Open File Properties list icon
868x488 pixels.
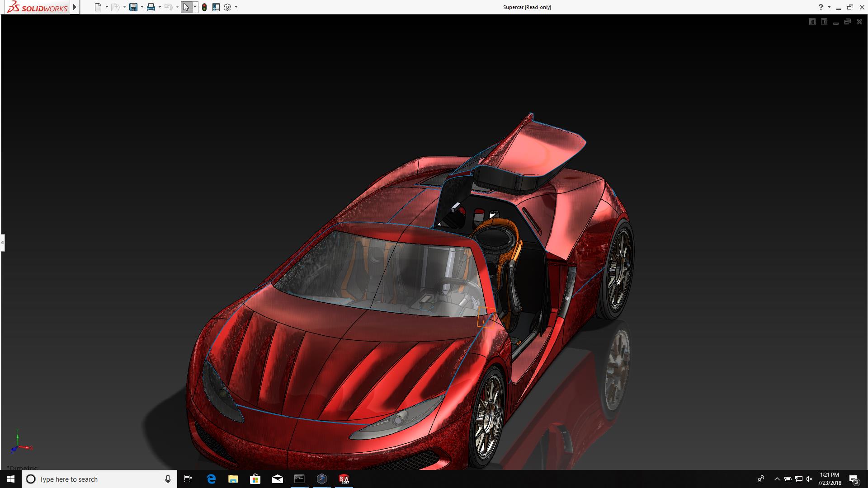click(216, 7)
